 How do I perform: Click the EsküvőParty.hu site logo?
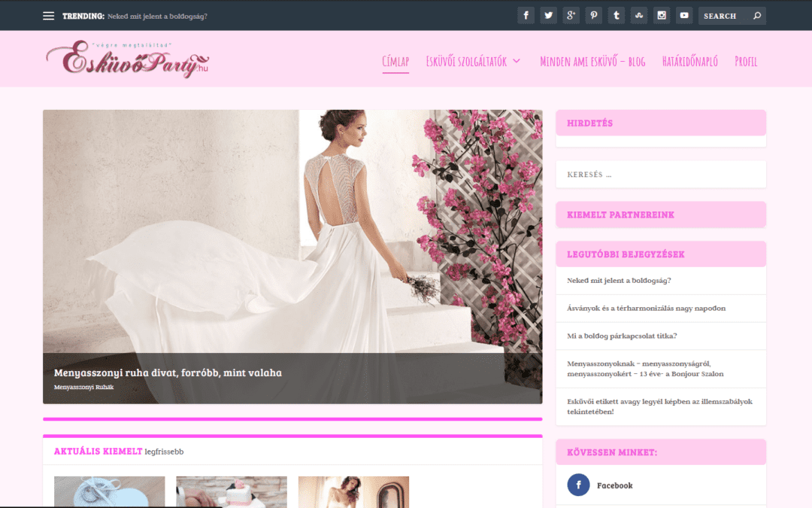click(127, 59)
